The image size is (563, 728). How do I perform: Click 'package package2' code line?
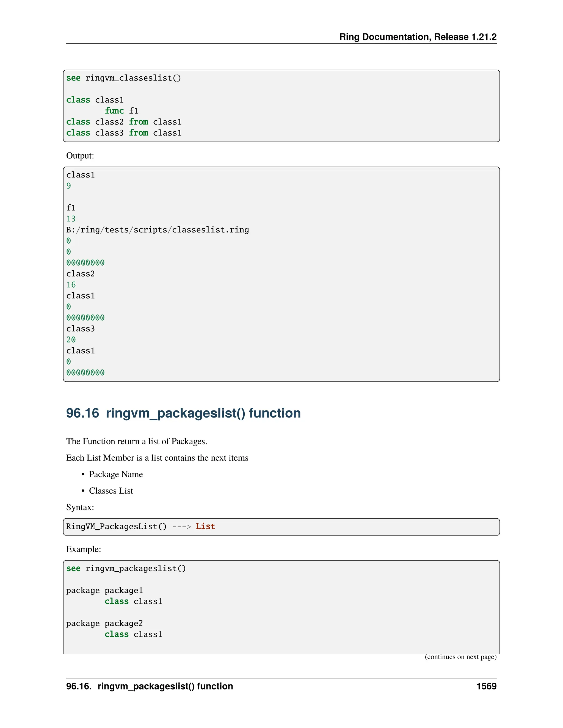pyautogui.click(x=104, y=623)
